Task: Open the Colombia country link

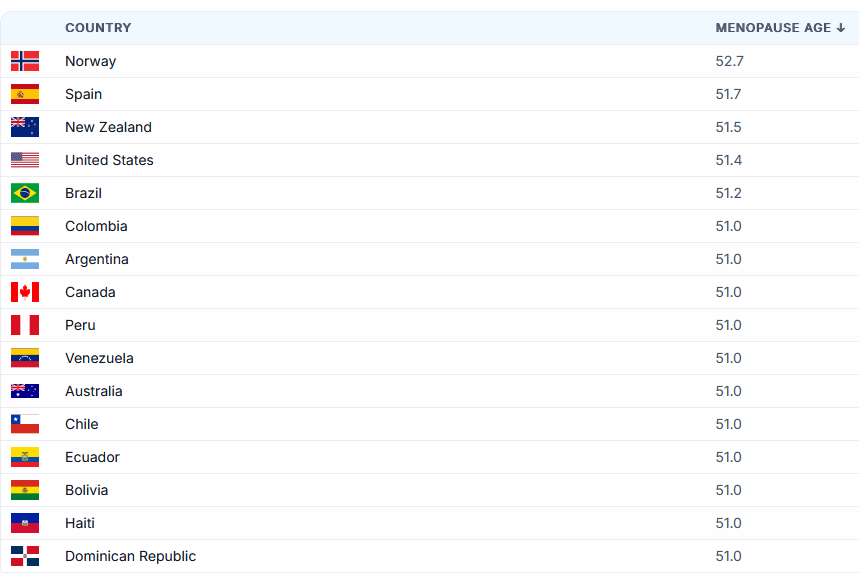Action: [x=96, y=226]
